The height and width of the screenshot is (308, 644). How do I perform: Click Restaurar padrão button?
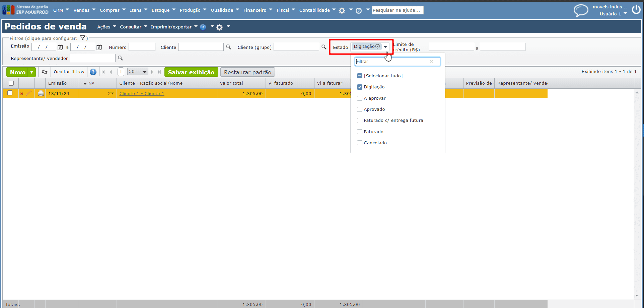pos(247,72)
